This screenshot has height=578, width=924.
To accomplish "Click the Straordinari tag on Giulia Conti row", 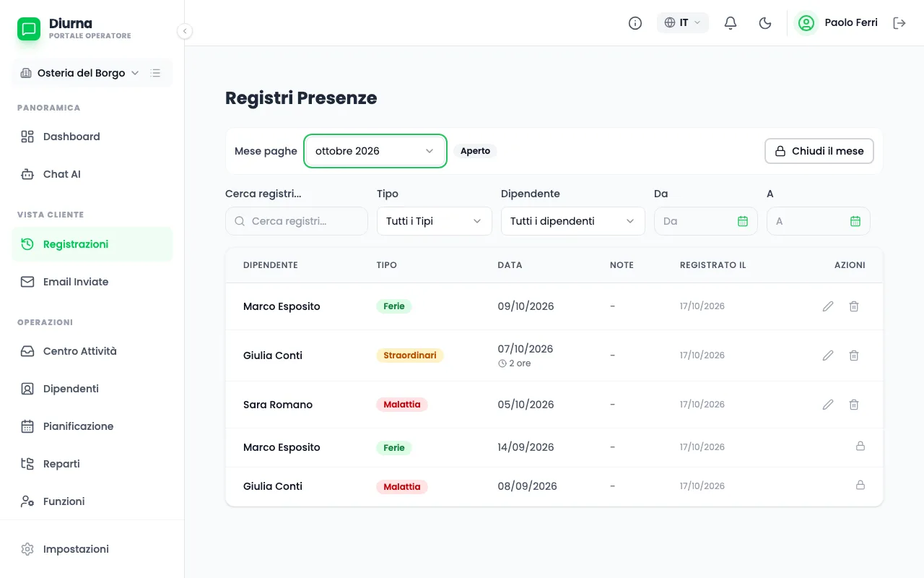I will tap(409, 355).
